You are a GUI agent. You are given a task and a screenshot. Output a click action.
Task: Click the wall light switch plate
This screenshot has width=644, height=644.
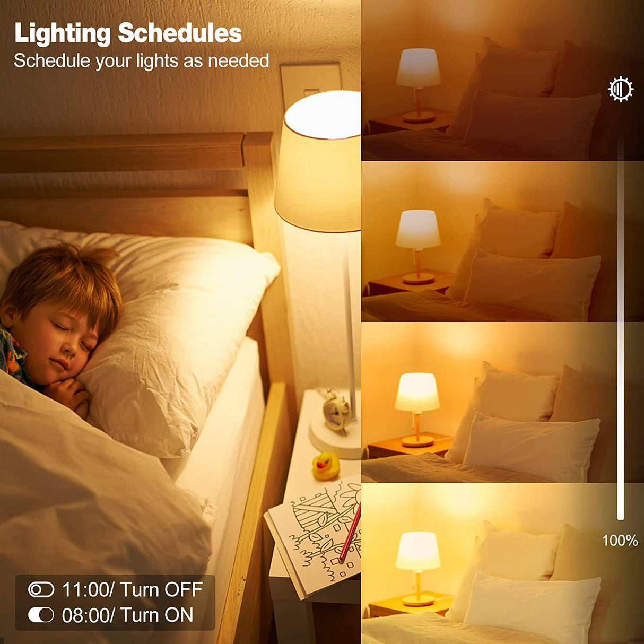point(311,85)
